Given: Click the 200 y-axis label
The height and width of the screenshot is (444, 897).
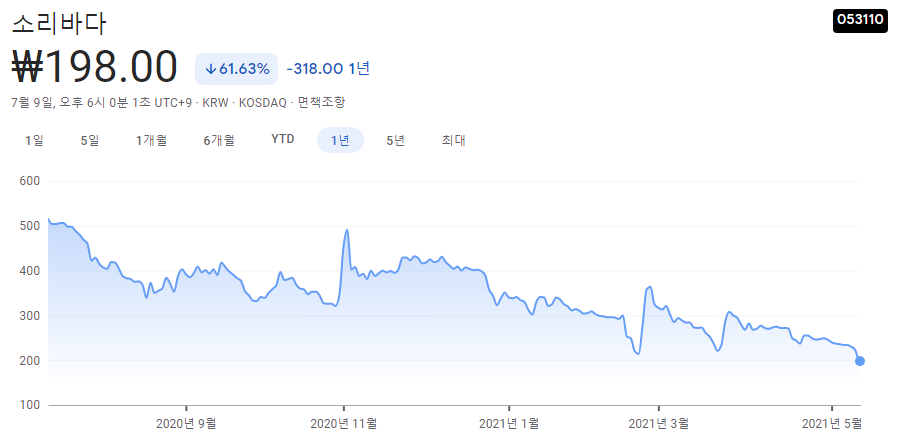Looking at the screenshot, I should tap(31, 360).
